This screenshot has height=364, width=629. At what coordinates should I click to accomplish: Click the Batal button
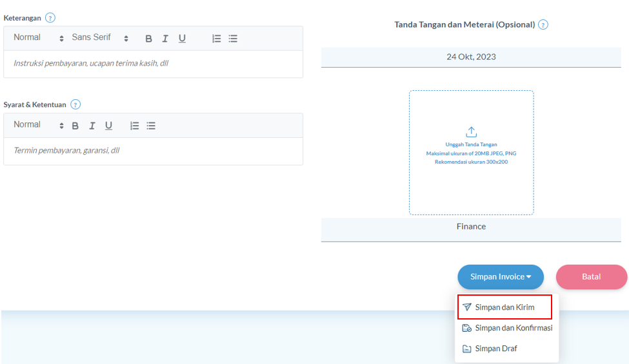[x=592, y=276]
